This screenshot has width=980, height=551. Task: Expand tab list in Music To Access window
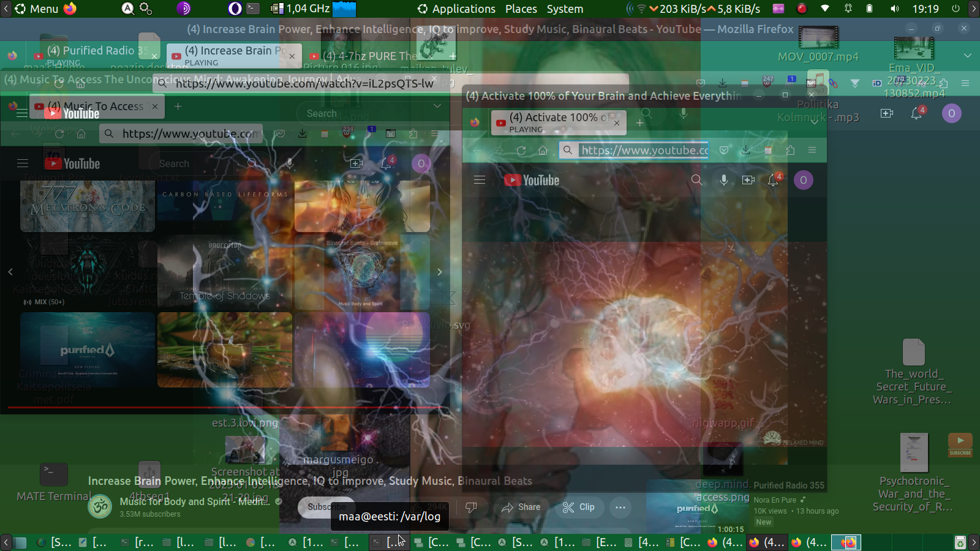(437, 106)
